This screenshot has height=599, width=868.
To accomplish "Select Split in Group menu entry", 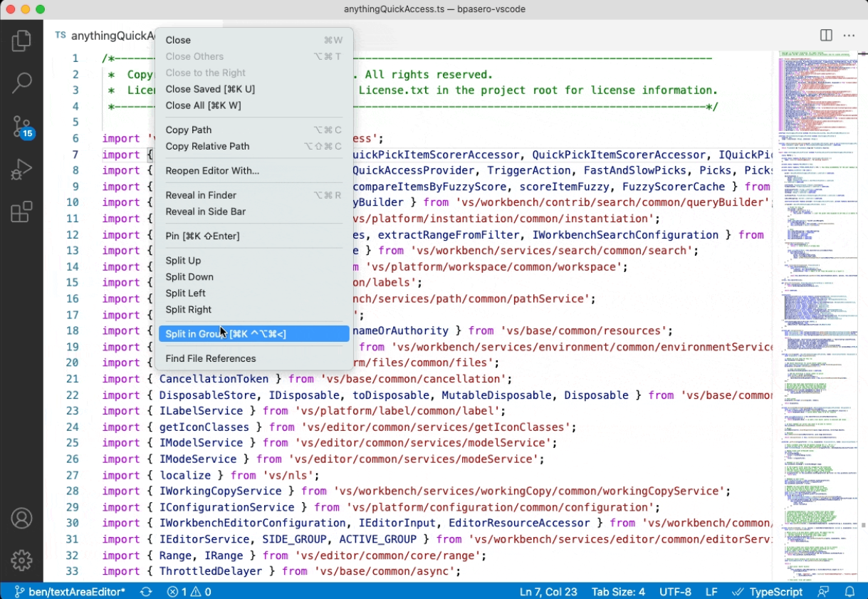I will (254, 334).
